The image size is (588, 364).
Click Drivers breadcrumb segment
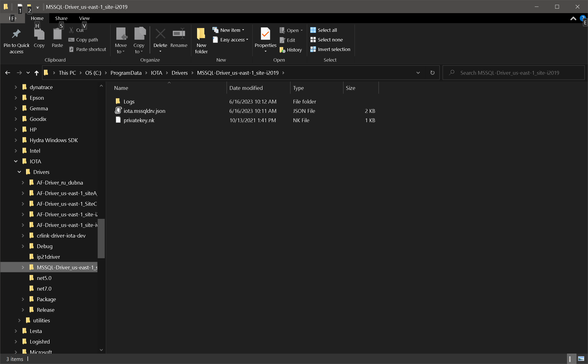pyautogui.click(x=180, y=73)
